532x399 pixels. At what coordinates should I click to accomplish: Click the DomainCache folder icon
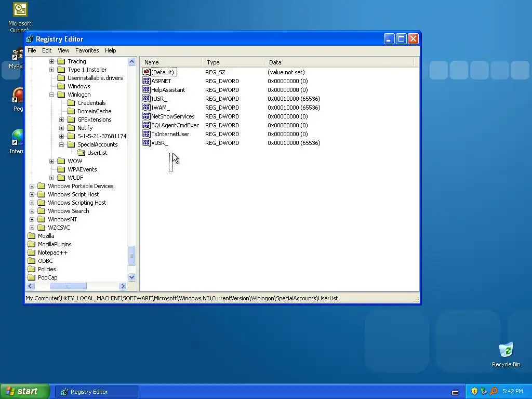(71, 111)
